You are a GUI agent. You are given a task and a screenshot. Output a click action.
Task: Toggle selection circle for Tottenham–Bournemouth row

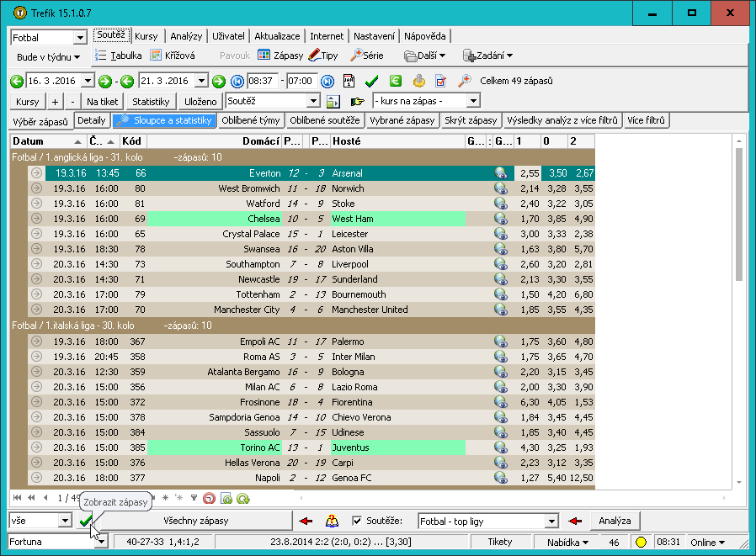pyautogui.click(x=37, y=294)
